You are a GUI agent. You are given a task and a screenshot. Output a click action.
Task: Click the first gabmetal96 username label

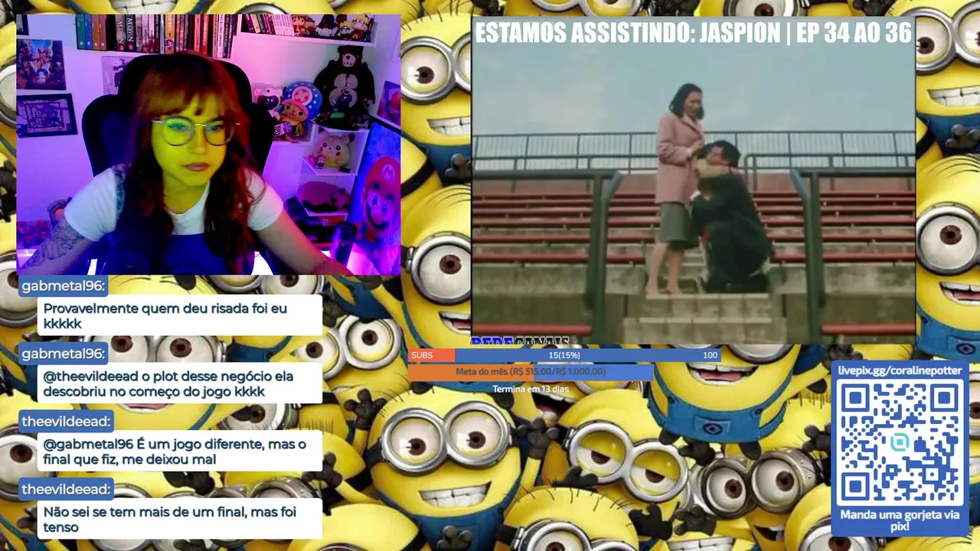click(63, 286)
